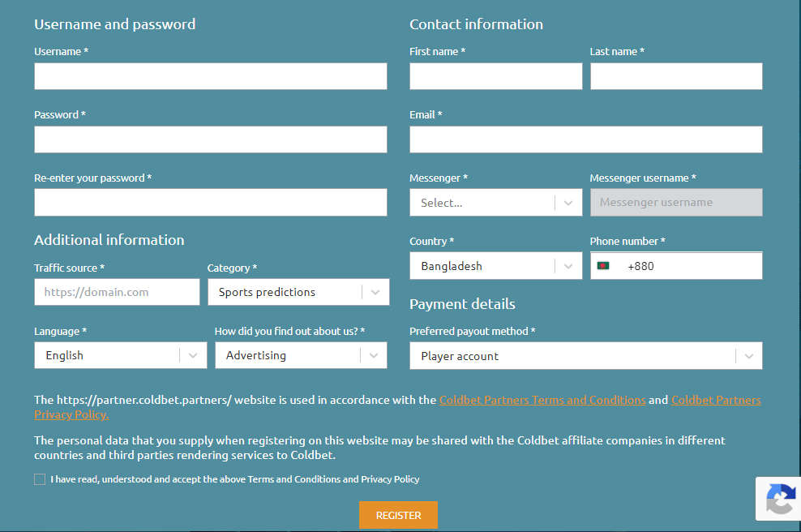Open Coldbet Partners Privacy Policy link
This screenshot has width=801, height=532.
tap(716, 400)
